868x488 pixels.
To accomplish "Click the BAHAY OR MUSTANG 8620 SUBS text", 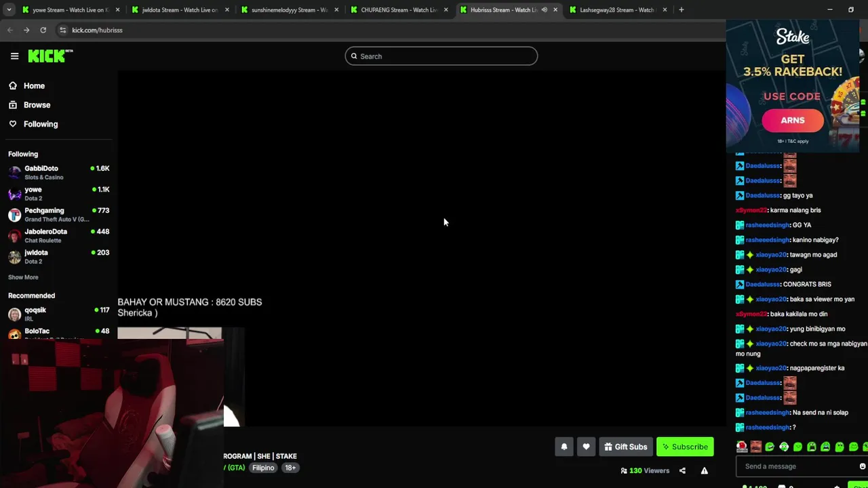I will (190, 302).
